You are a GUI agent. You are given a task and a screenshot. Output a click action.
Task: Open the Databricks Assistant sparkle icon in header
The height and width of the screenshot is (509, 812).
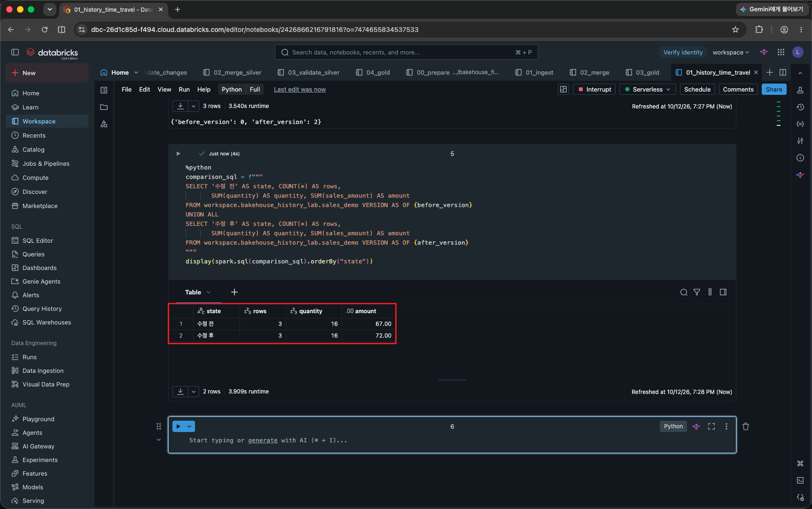click(x=764, y=52)
